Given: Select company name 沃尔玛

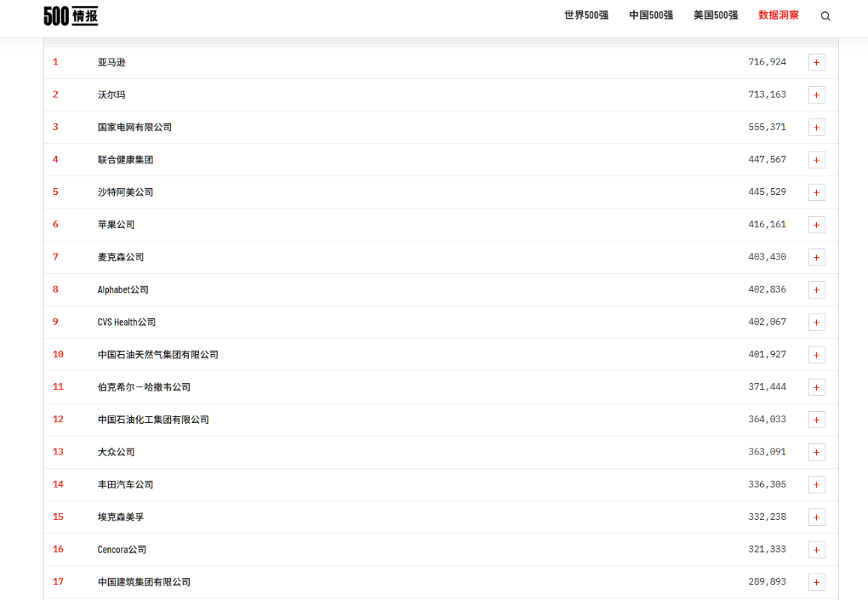Looking at the screenshot, I should click(111, 94).
